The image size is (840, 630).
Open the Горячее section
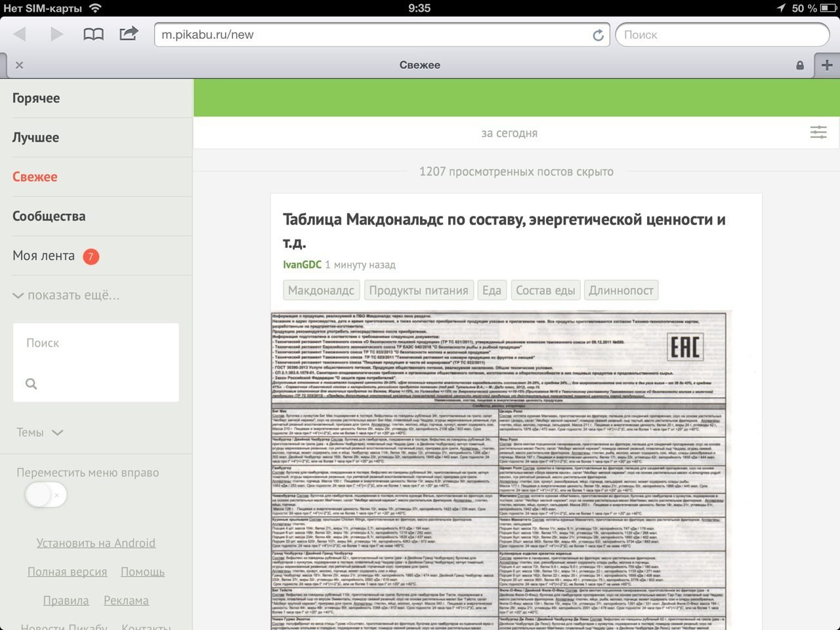tap(36, 98)
